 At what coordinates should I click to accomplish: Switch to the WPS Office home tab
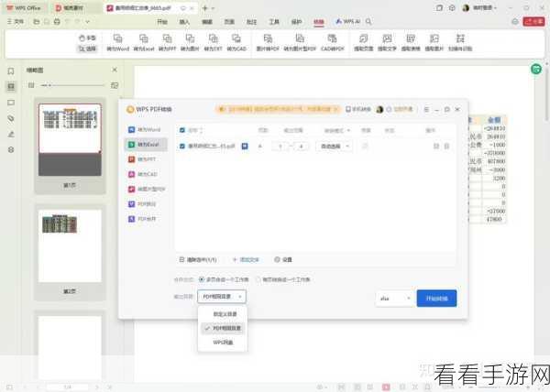coord(24,7)
